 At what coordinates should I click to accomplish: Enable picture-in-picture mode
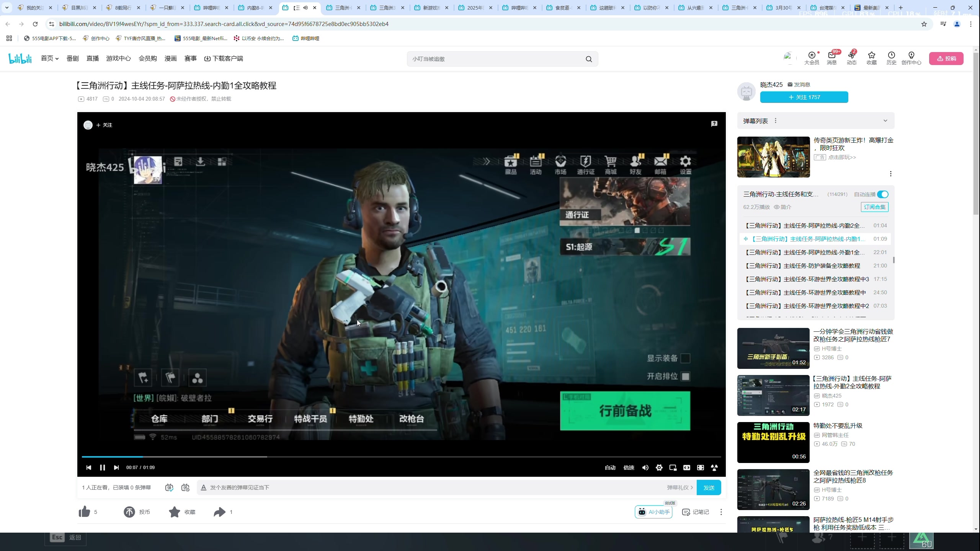tap(673, 468)
